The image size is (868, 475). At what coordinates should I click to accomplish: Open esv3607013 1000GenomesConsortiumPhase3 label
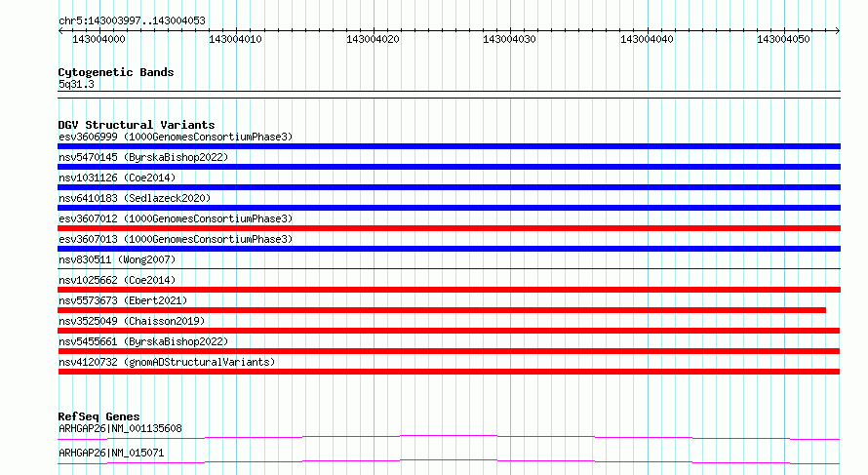click(176, 239)
